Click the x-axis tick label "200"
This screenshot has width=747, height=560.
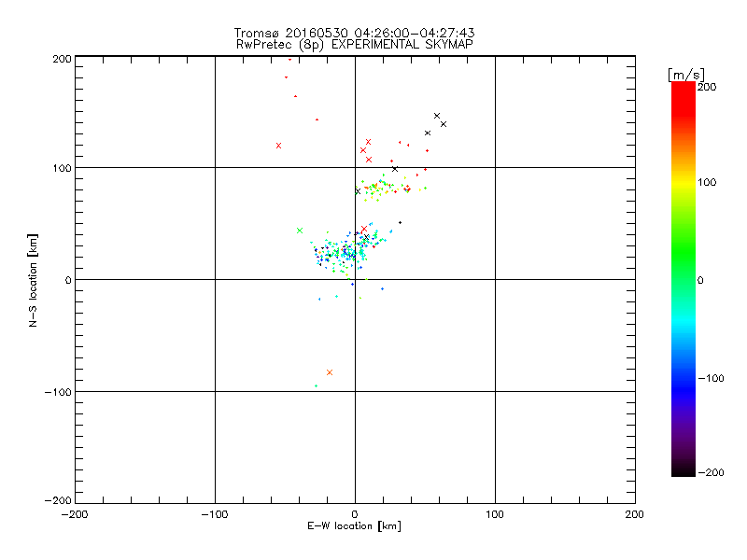click(635, 514)
